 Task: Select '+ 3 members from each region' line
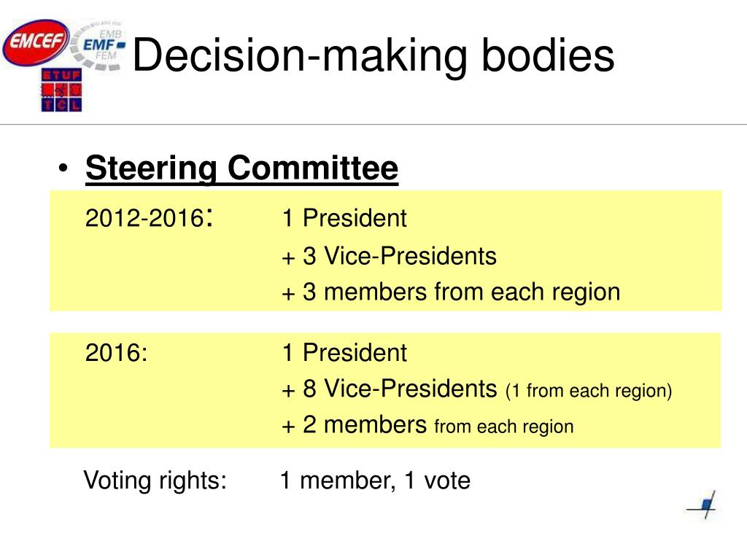click(451, 292)
